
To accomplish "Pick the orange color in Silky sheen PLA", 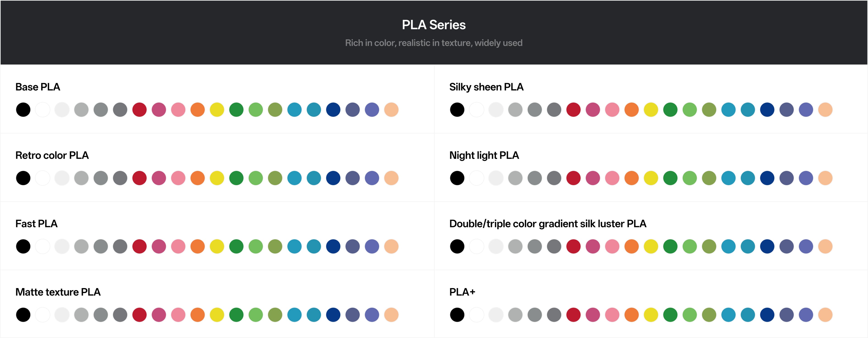I will (632, 110).
